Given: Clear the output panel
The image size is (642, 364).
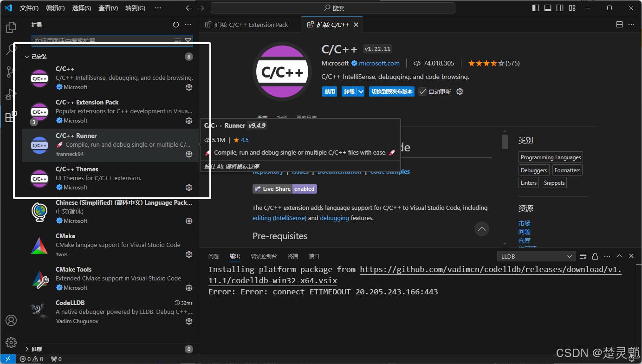Looking at the screenshot, I should click(583, 256).
